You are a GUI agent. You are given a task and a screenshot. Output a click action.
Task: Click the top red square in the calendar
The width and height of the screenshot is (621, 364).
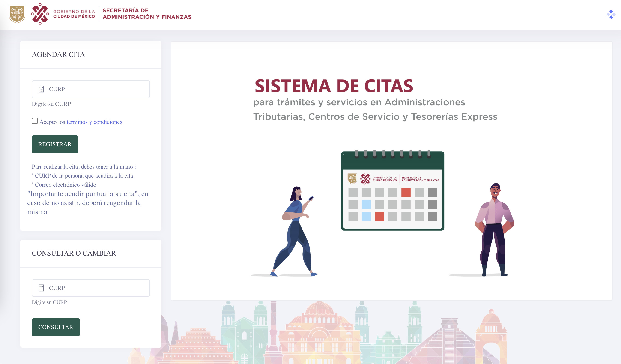coord(406,193)
